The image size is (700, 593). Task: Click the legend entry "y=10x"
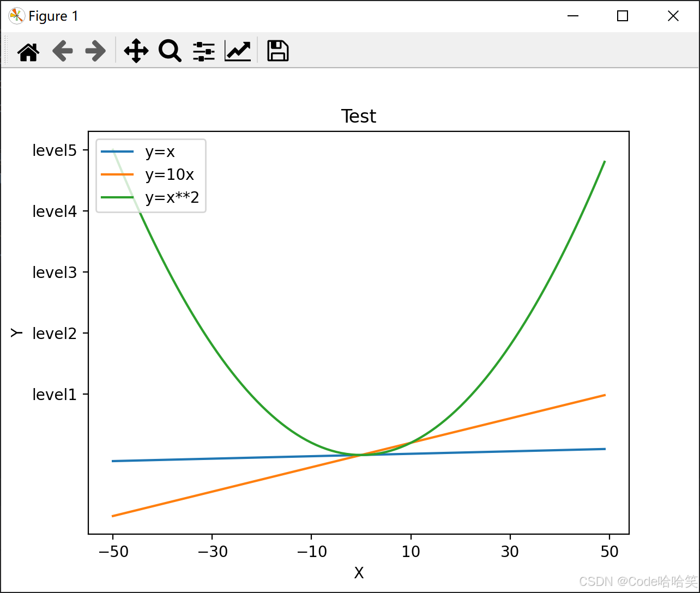tap(170, 174)
